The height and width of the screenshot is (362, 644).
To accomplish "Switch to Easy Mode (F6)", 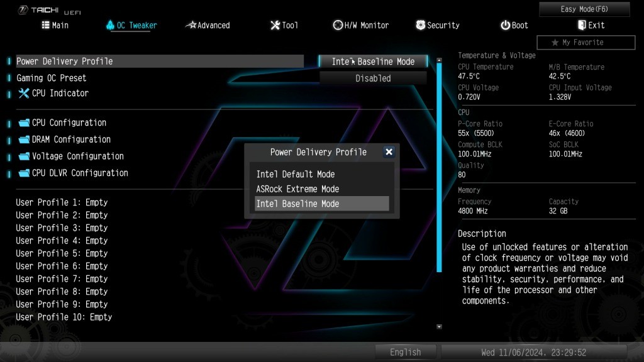I will [584, 9].
